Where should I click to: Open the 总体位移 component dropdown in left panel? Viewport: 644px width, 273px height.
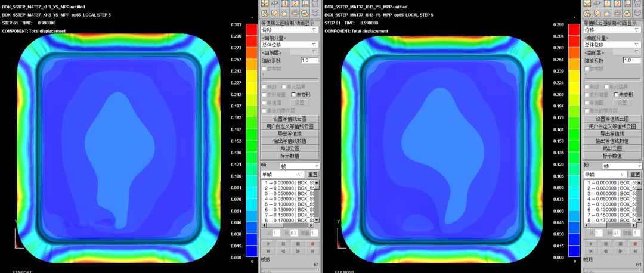click(290, 44)
